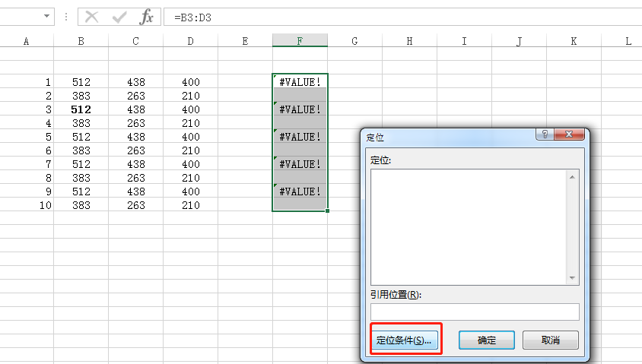
Task: Select column K header
Action: click(574, 41)
